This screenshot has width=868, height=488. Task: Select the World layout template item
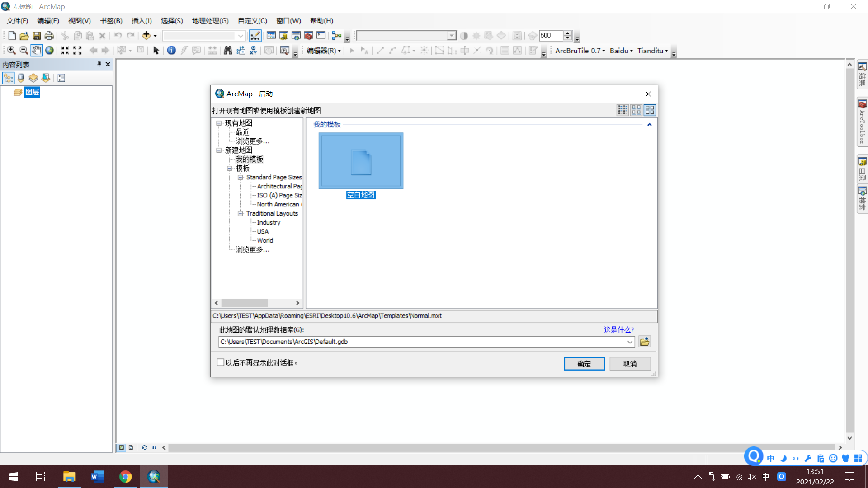tap(265, 240)
